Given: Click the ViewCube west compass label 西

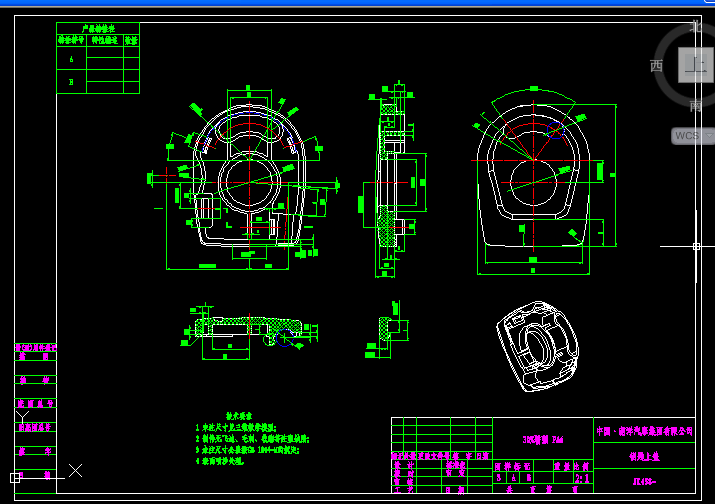Looking at the screenshot, I should [656, 66].
